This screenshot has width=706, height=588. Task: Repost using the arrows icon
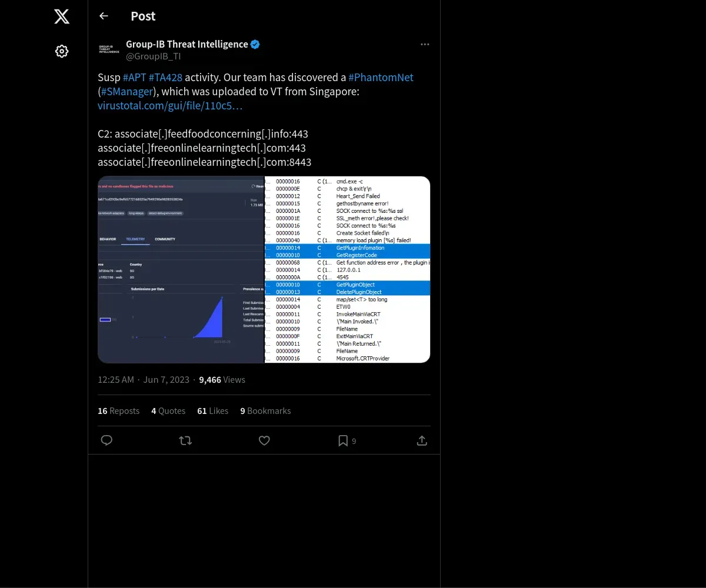185,440
